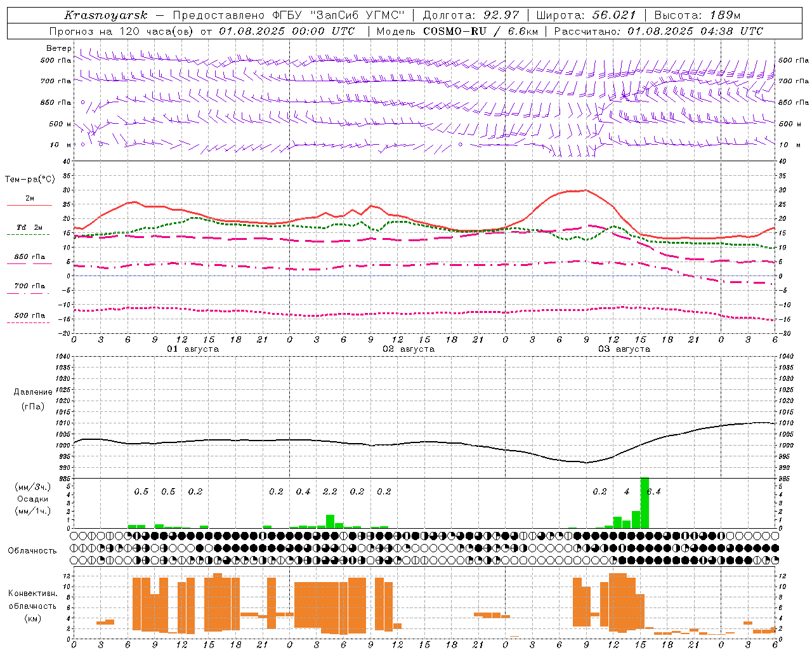Click 'Рассчитано: 01.08.2025 04:38 UTC' timestamp
This screenshot has height=650, width=812.
pyautogui.click(x=658, y=31)
